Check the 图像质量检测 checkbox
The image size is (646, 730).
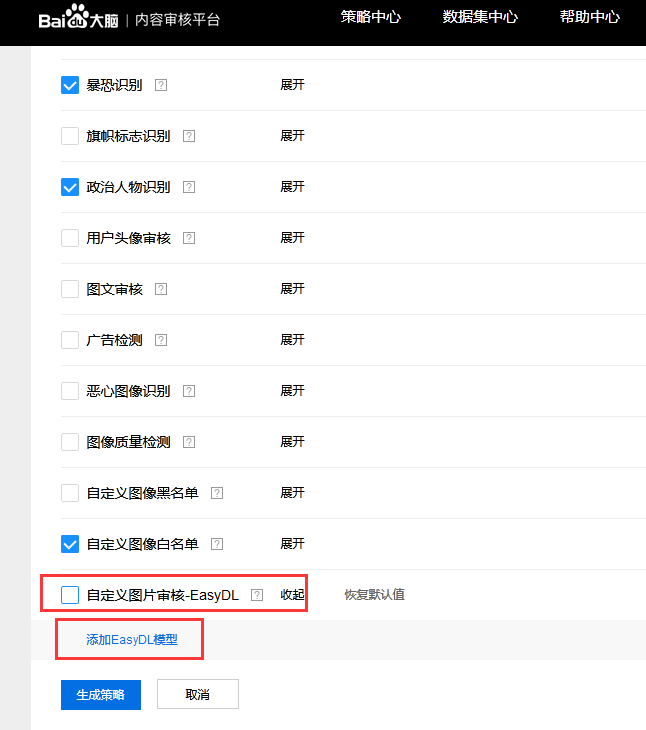70,442
